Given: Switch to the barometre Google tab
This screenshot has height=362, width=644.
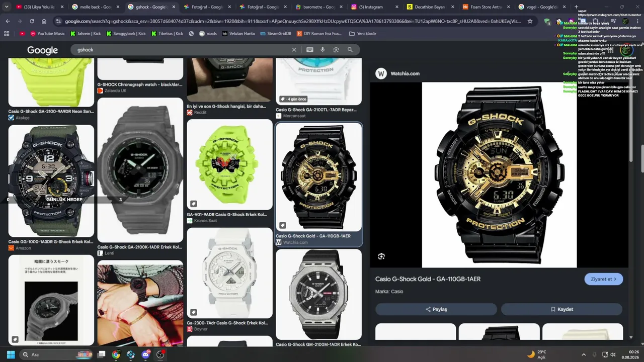Looking at the screenshot, I should click(x=318, y=7).
